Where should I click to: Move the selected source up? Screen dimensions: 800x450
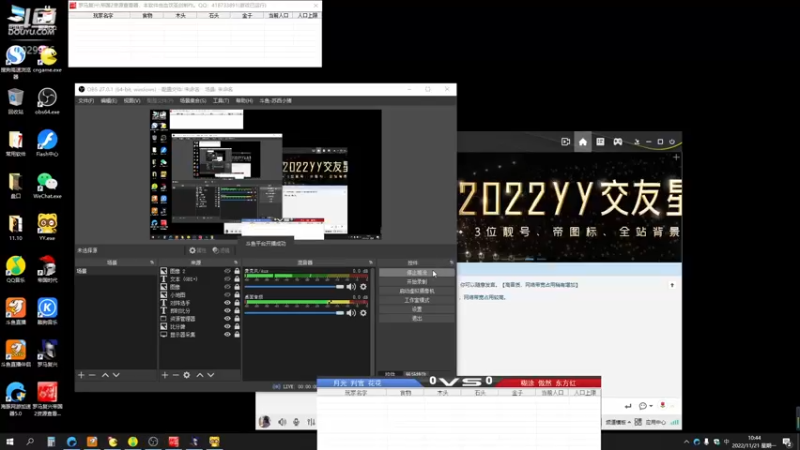(x=200, y=375)
